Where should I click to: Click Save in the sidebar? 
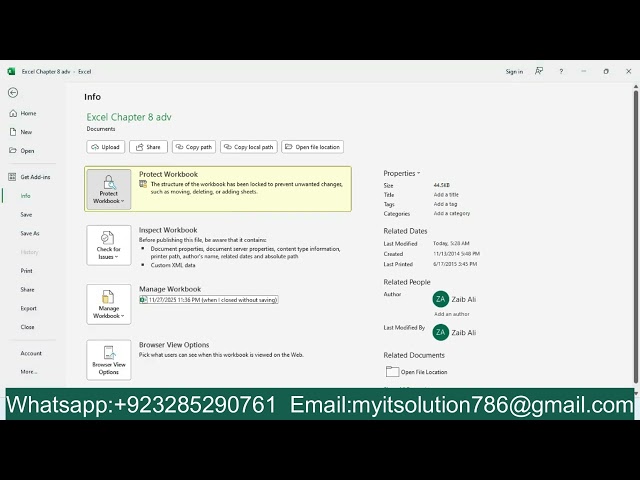pos(26,214)
